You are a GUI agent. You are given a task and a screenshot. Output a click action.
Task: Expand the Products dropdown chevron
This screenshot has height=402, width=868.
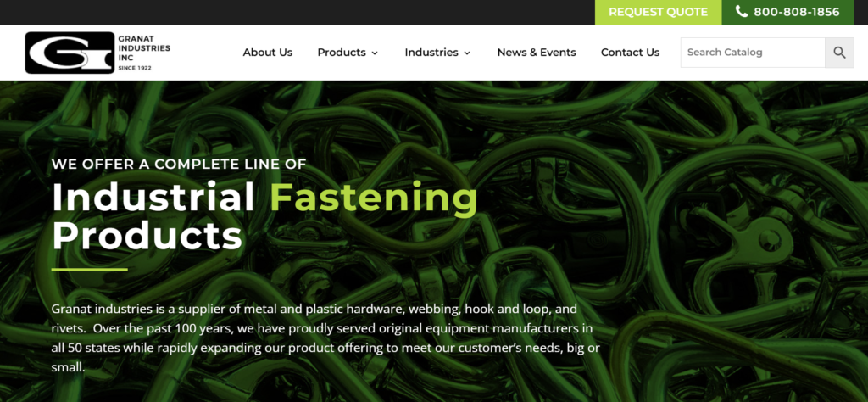tap(375, 53)
